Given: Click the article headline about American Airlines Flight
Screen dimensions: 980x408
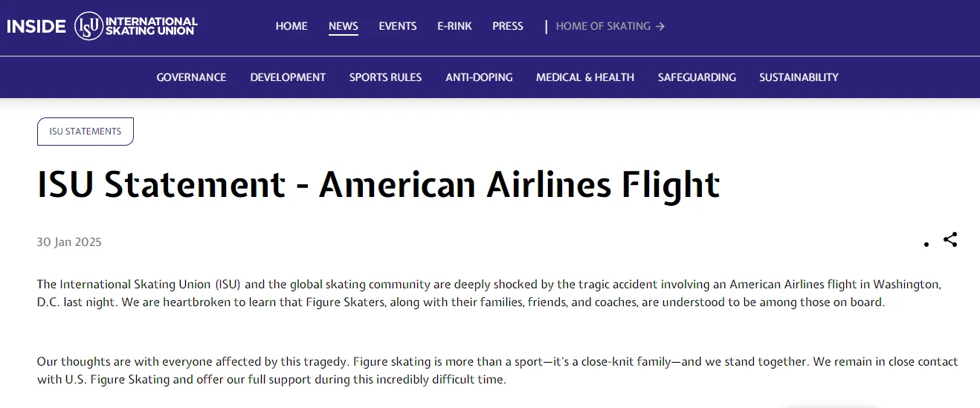Looking at the screenshot, I should 378,185.
